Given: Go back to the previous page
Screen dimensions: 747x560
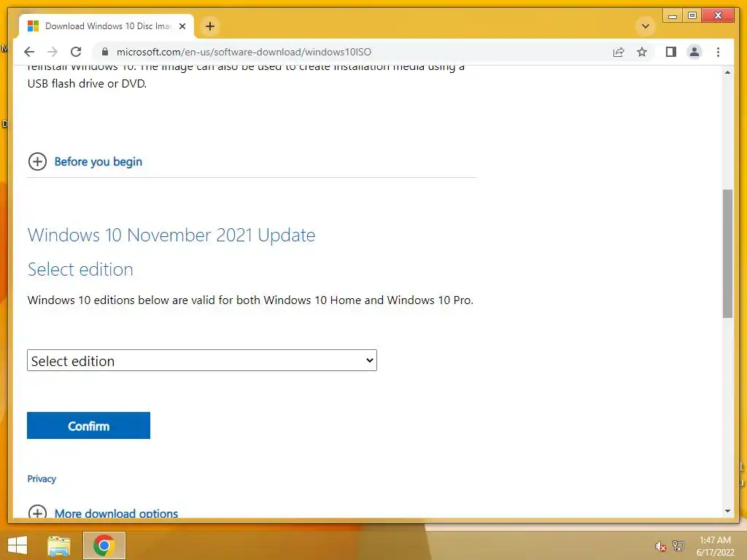Looking at the screenshot, I should [29, 52].
